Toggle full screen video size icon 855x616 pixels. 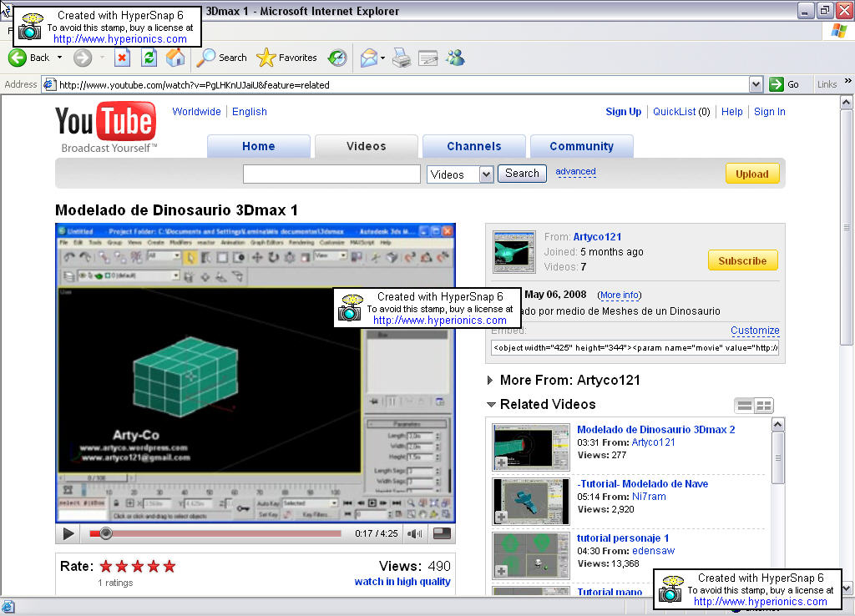[x=442, y=533]
